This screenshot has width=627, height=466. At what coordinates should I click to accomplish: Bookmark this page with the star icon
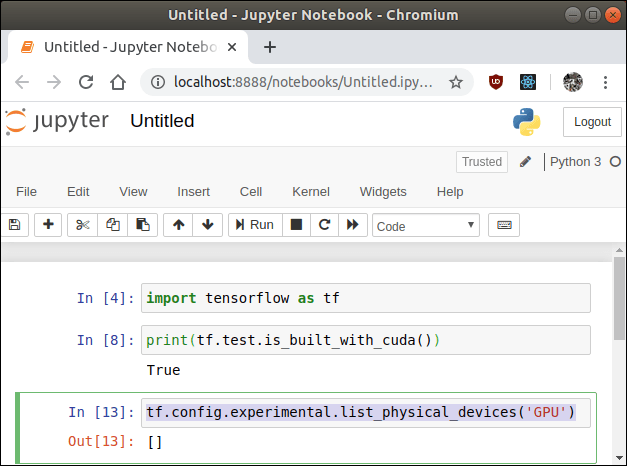coord(456,82)
